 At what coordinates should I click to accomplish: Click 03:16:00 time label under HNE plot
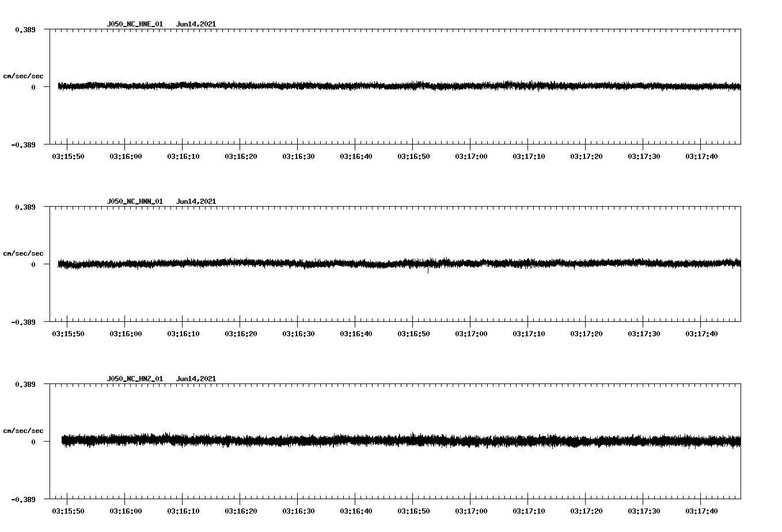126,156
